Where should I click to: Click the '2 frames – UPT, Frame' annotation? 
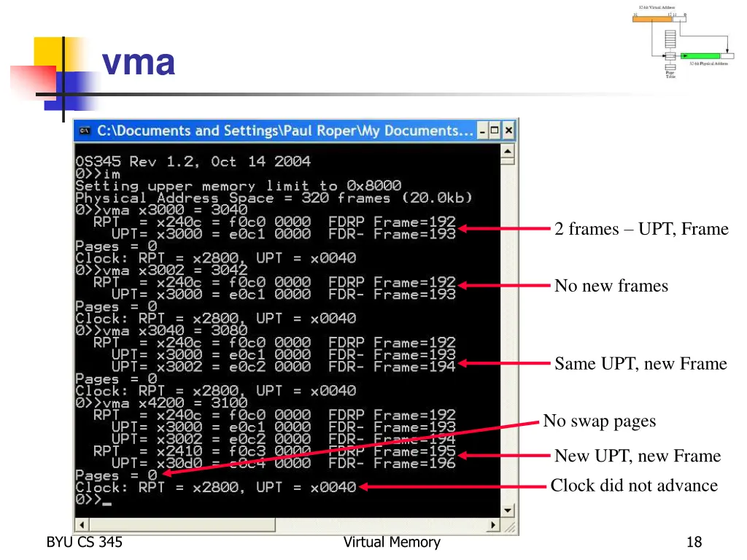[x=641, y=229]
